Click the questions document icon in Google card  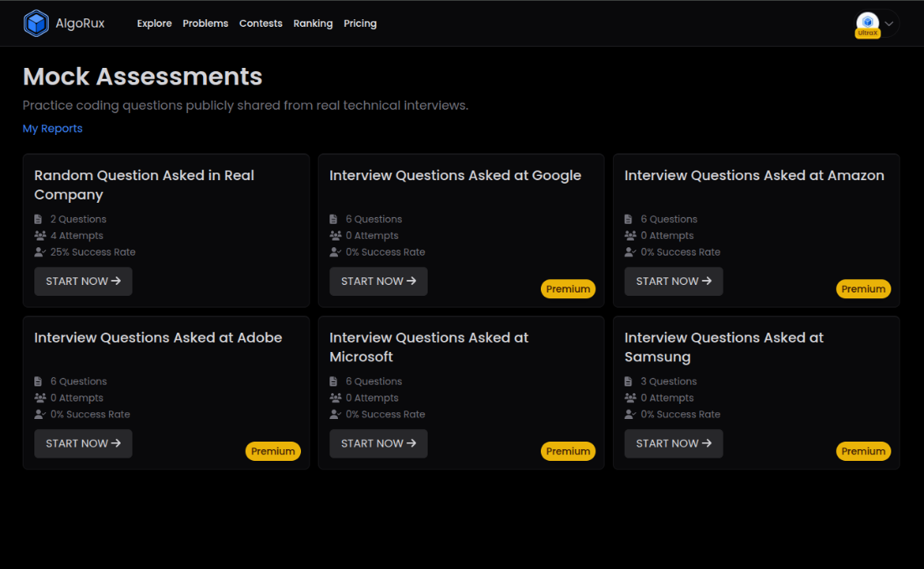(334, 220)
